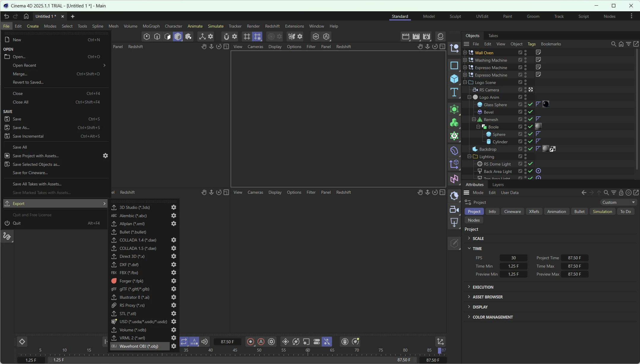This screenshot has width=640, height=364.
Task: Edit the FPS value field
Action: (513, 258)
